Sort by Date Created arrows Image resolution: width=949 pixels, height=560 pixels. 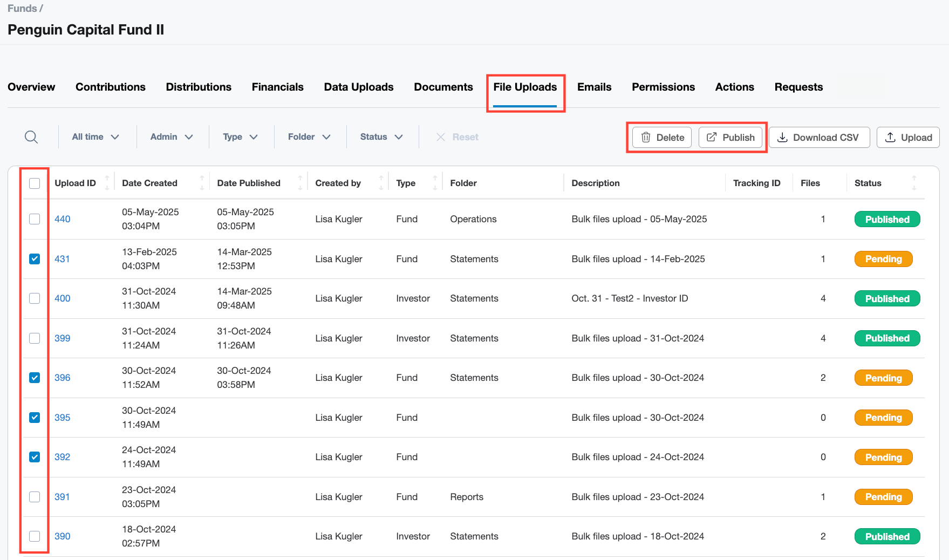coord(202,183)
